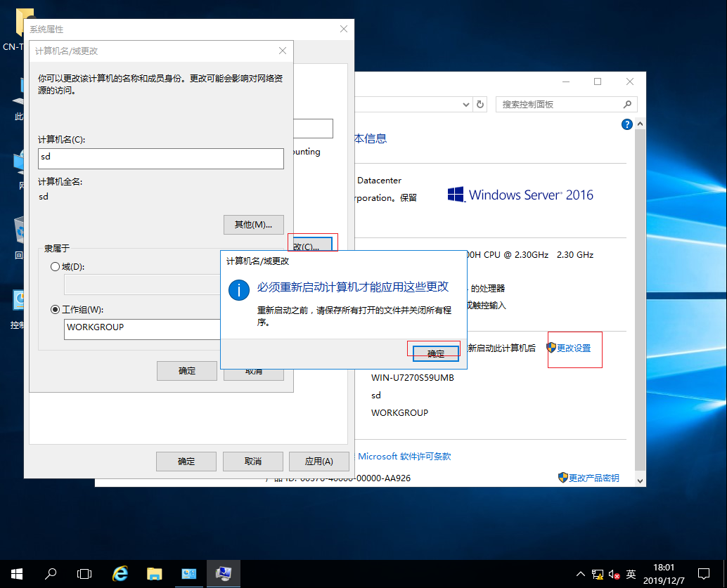The image size is (727, 588).
Task: Expand the hidden icons arrow in system tray
Action: tap(581, 574)
